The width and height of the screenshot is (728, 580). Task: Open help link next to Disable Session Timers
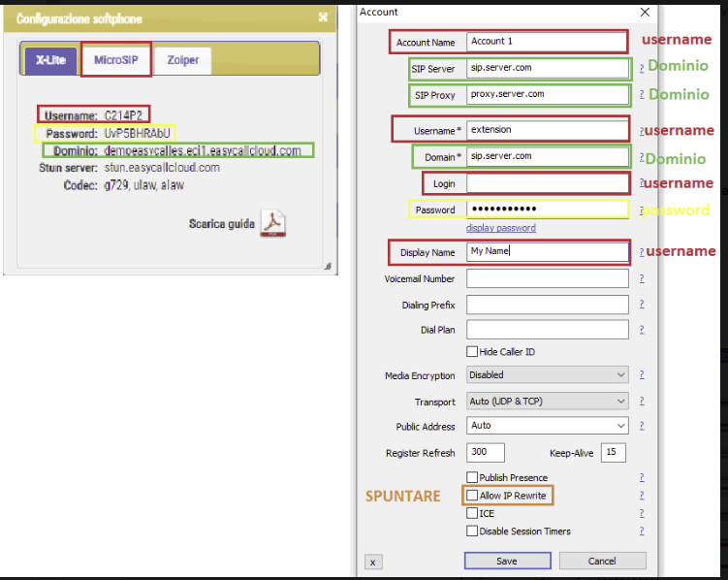point(642,531)
